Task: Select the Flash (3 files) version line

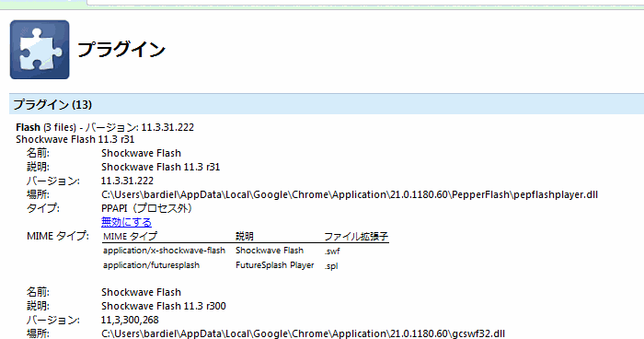Action: coord(105,127)
